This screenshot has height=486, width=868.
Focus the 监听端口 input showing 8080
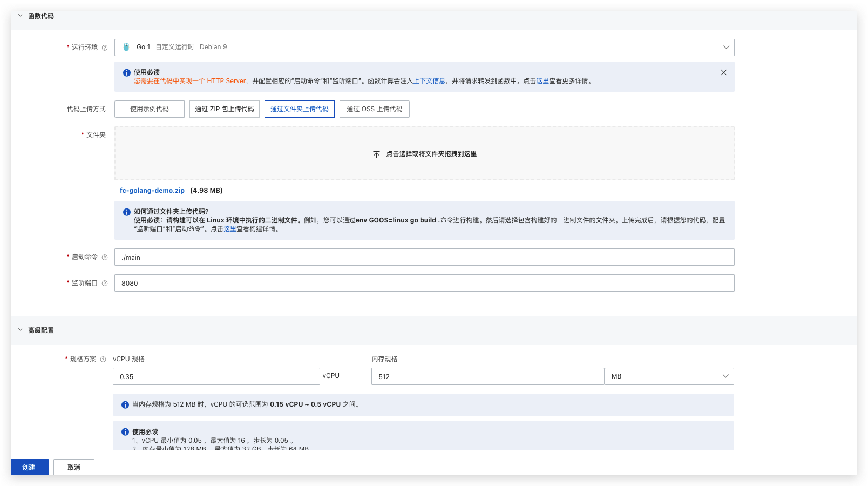[424, 283]
